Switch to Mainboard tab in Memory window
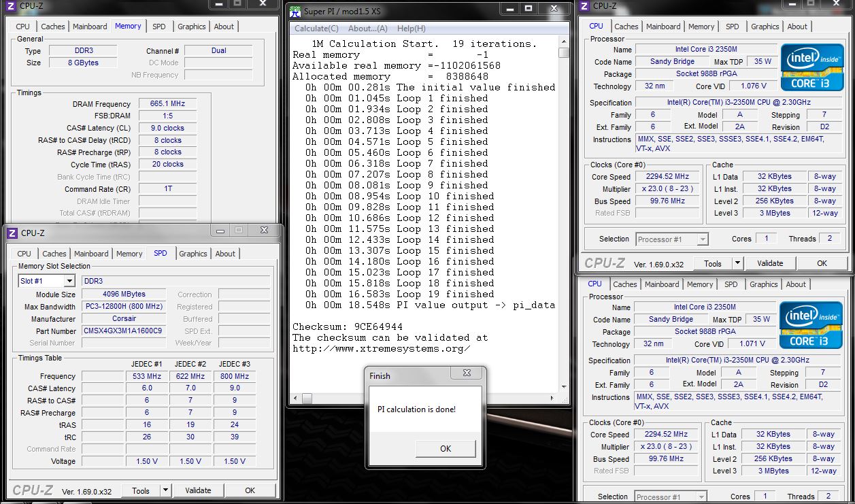 click(90, 27)
